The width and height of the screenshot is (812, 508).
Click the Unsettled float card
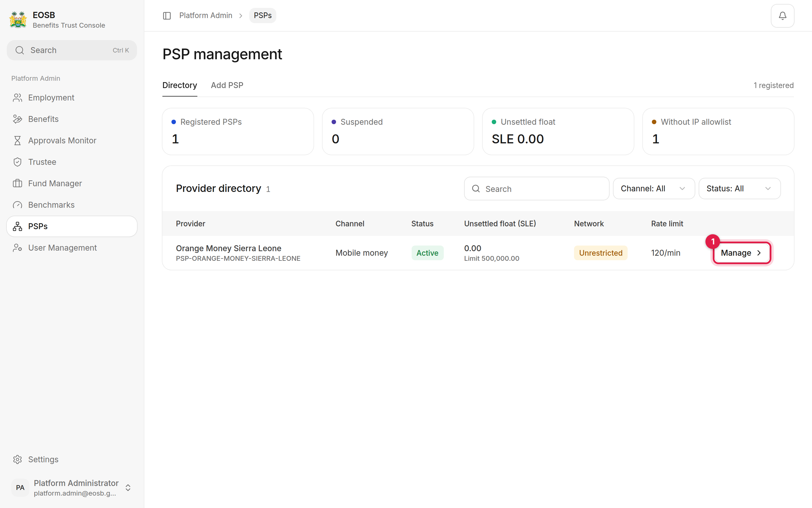(x=558, y=131)
